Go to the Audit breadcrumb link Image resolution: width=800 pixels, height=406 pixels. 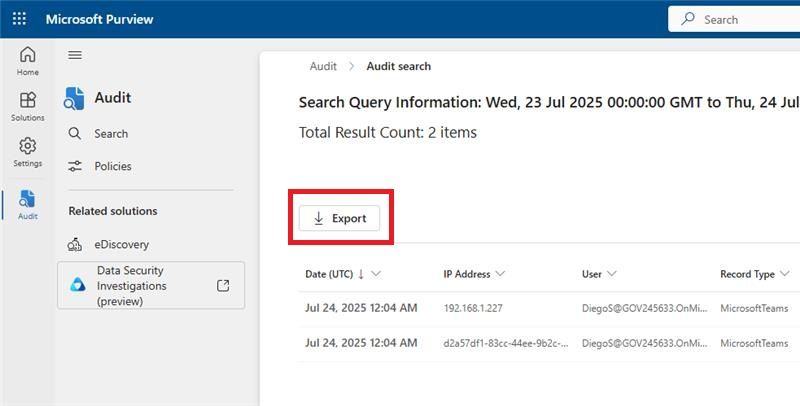(x=323, y=66)
